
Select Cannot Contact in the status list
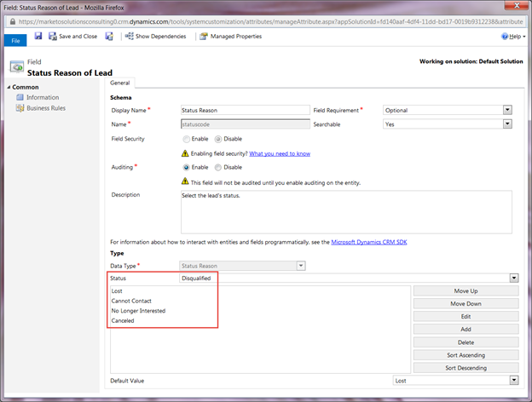[131, 301]
